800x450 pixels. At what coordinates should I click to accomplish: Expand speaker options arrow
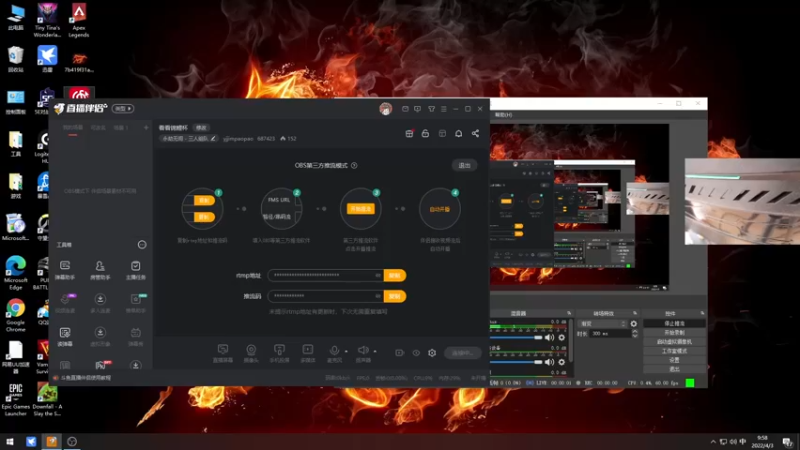(x=375, y=351)
